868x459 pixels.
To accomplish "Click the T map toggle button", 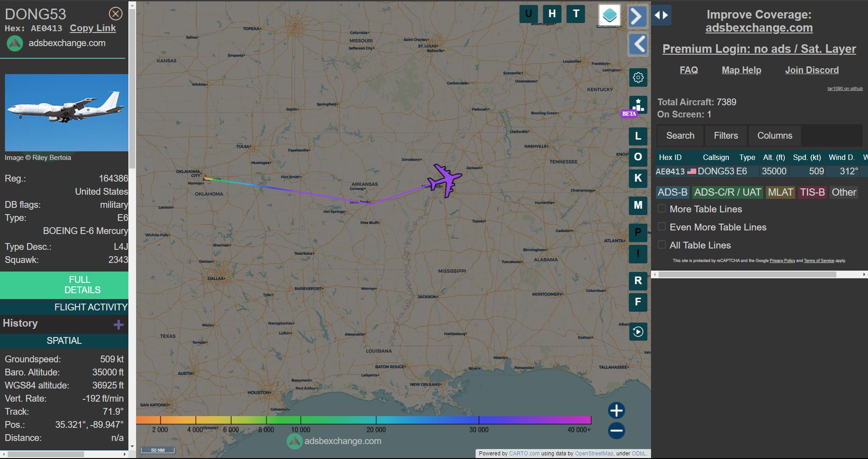I will (x=576, y=14).
